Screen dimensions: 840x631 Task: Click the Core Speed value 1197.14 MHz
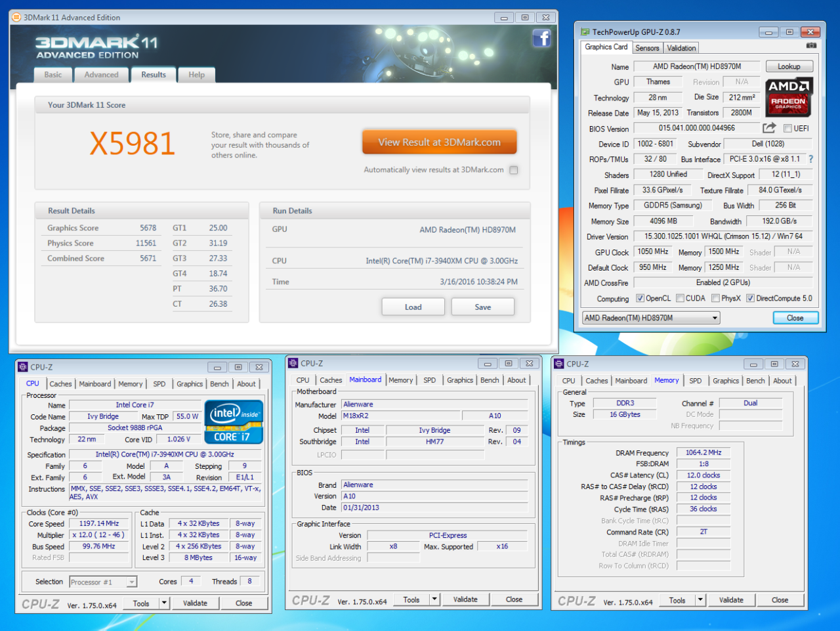pos(99,523)
